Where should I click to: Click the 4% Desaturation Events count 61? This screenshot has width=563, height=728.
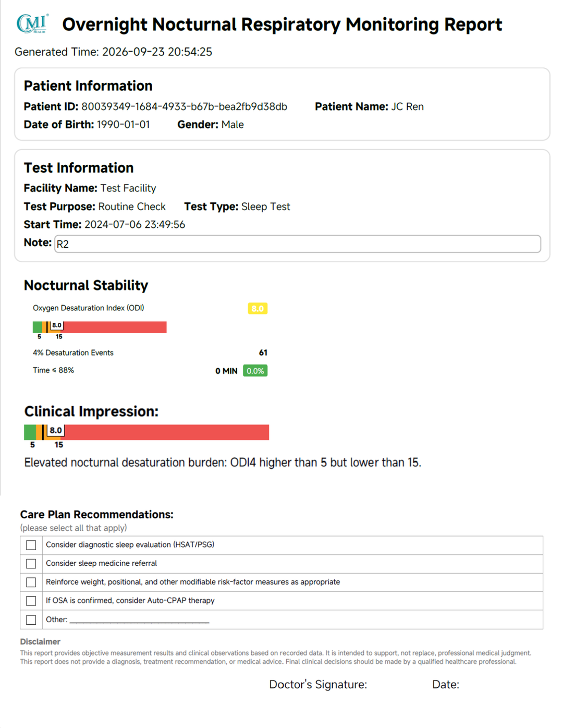263,353
